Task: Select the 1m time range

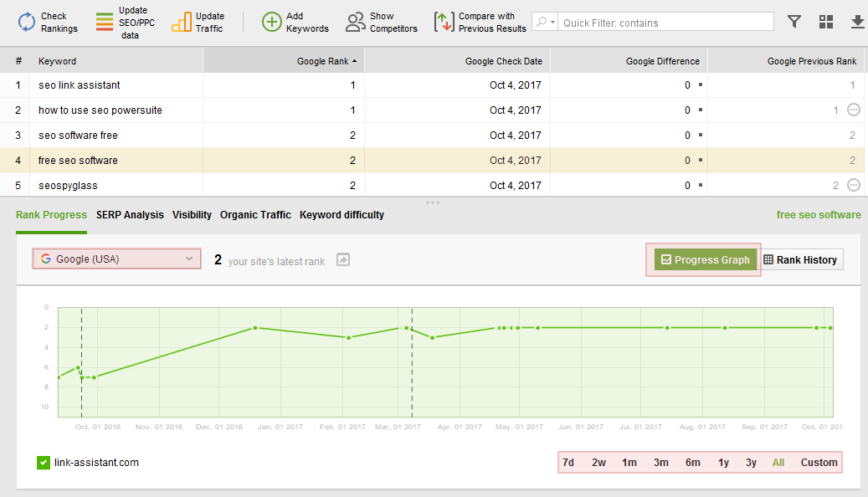Action: pyautogui.click(x=629, y=463)
